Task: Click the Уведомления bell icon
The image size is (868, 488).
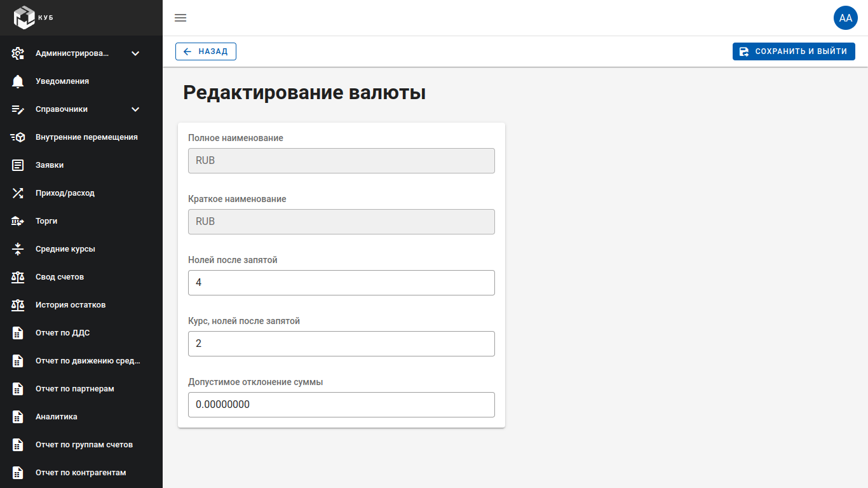Action: pyautogui.click(x=18, y=81)
